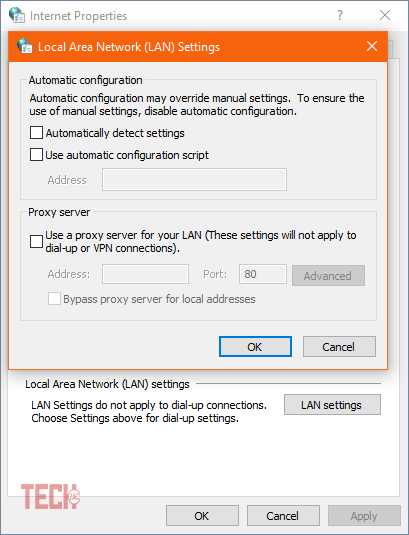Open the LAN settings button
Viewport: 409px width, 535px height.
pos(332,405)
